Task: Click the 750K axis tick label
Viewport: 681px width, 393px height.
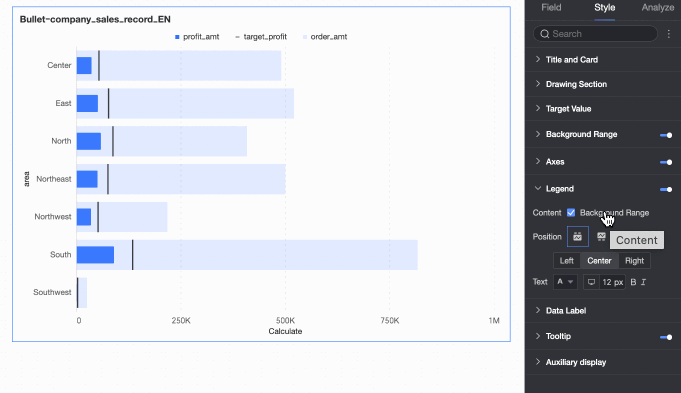Action: pos(390,320)
